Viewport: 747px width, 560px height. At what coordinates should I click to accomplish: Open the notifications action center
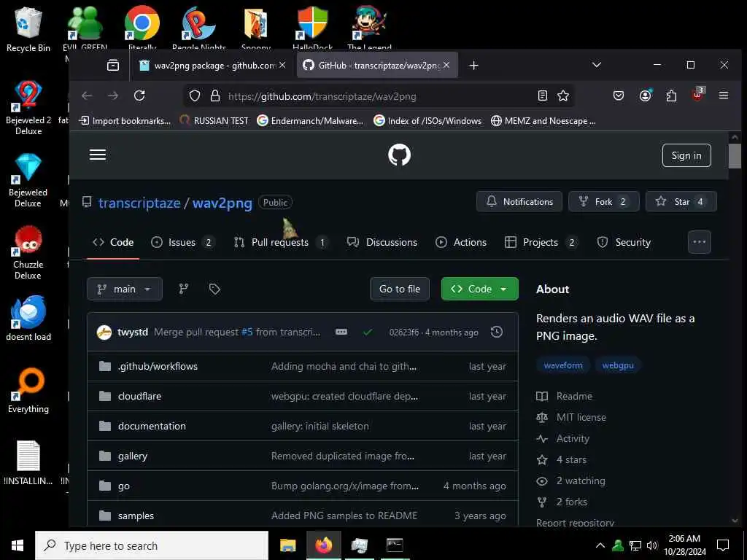point(723,545)
